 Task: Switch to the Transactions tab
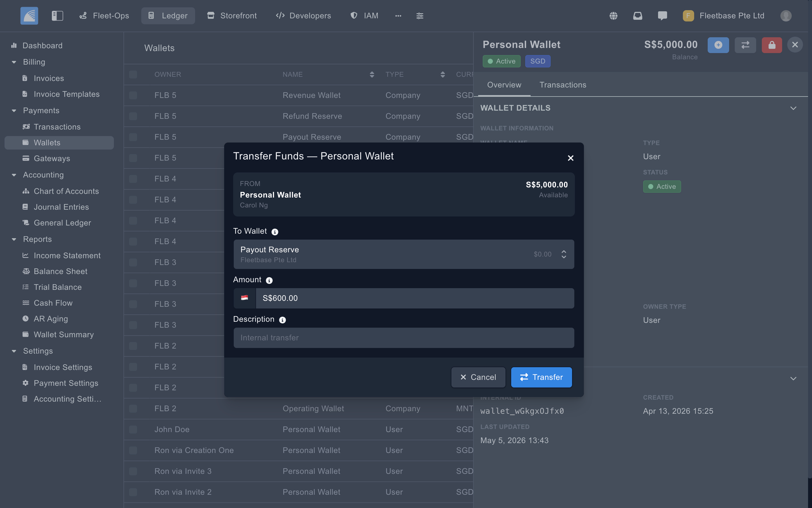coord(563,85)
